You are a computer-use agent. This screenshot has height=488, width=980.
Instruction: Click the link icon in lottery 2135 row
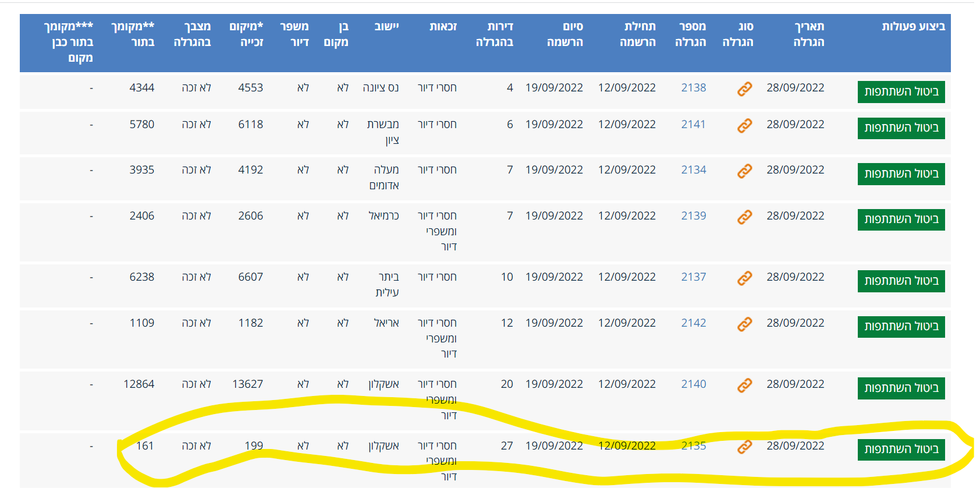click(x=744, y=447)
